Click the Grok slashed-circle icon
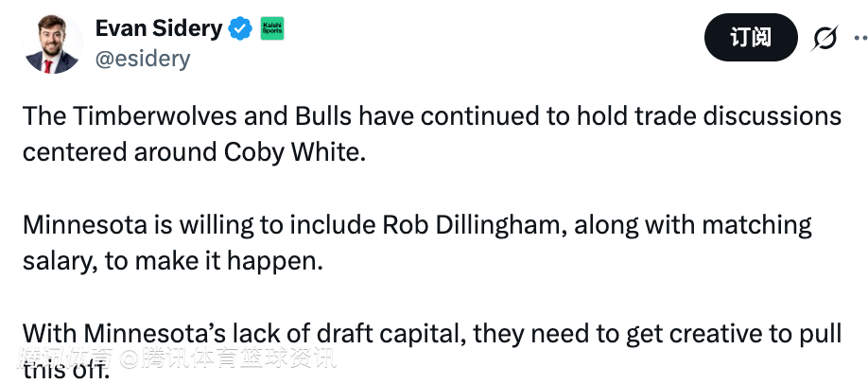The image size is (868, 384). (x=825, y=39)
